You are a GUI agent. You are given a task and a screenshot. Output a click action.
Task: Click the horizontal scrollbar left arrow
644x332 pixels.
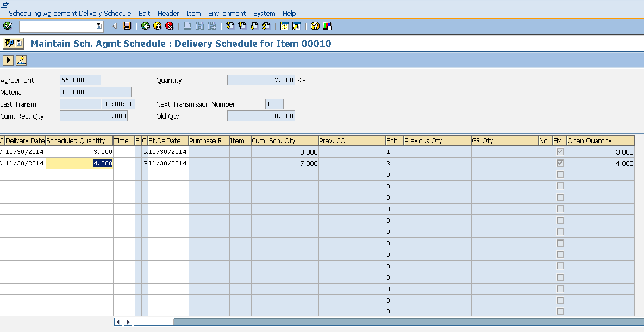[118, 322]
